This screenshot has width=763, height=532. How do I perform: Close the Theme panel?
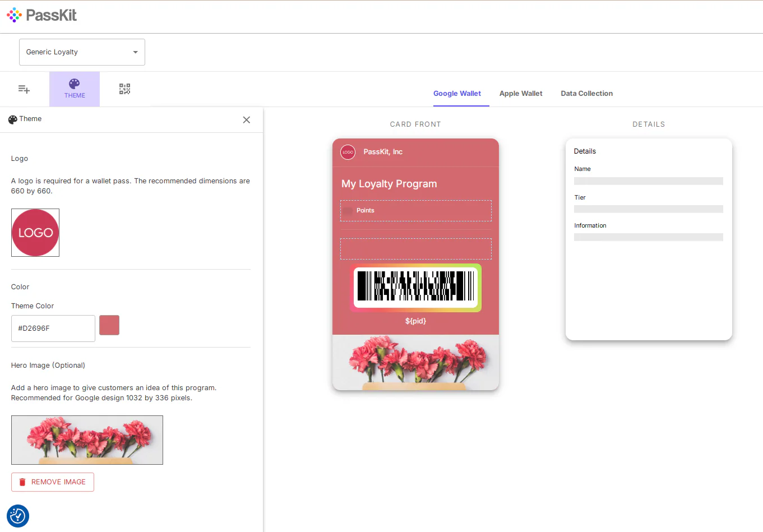point(247,120)
